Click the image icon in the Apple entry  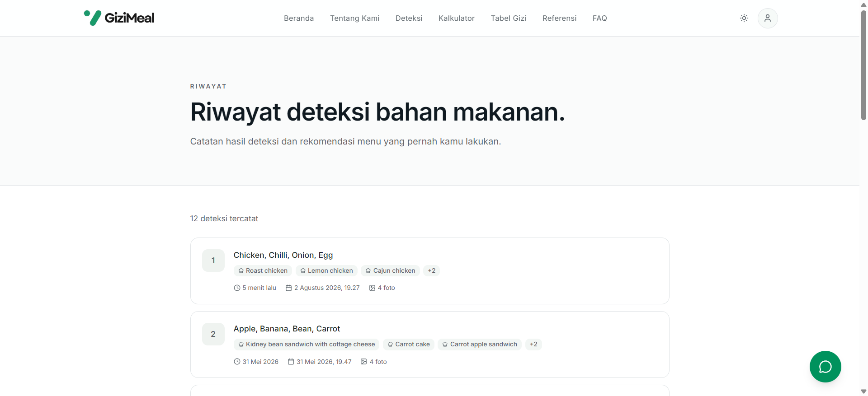tap(363, 362)
